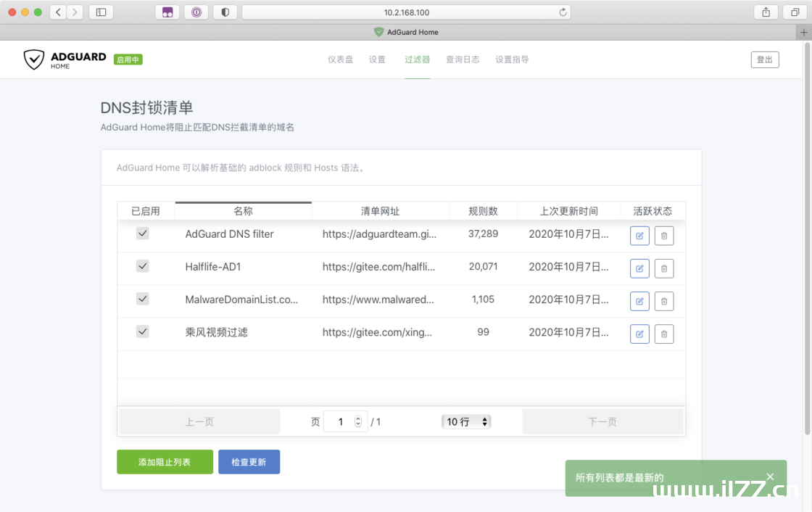Sort by the 已启用 column header

point(146,211)
